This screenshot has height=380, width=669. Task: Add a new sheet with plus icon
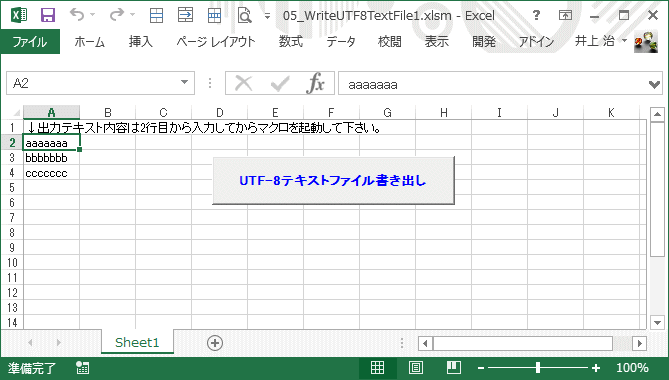click(x=215, y=343)
